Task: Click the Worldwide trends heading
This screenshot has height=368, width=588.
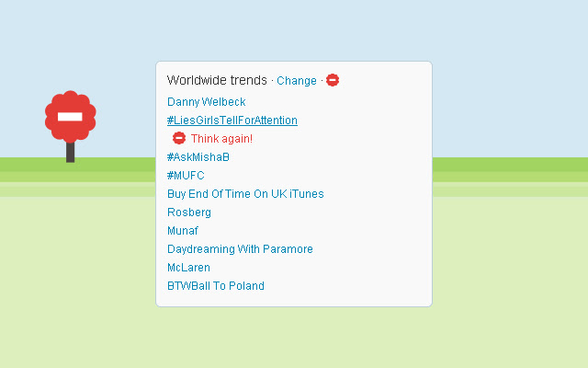Action: click(217, 81)
